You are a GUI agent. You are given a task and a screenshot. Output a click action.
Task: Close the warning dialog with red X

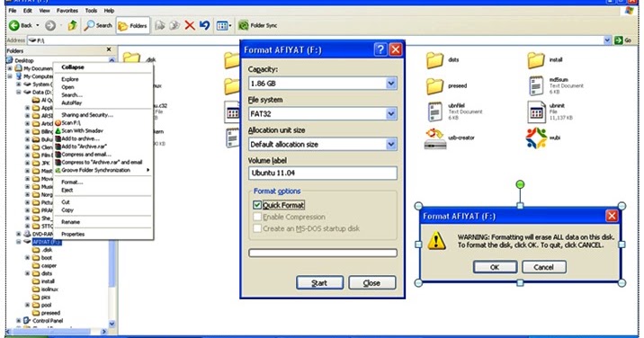click(612, 216)
